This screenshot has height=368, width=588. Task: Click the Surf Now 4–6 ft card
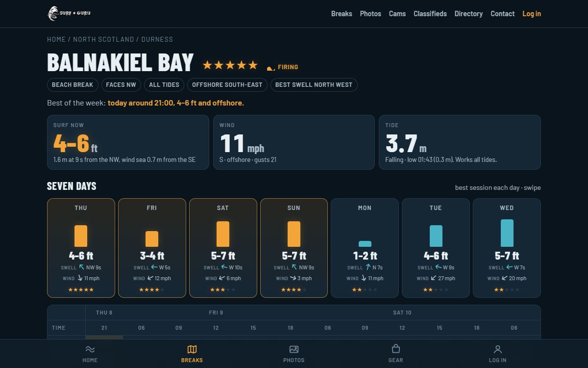(128, 142)
